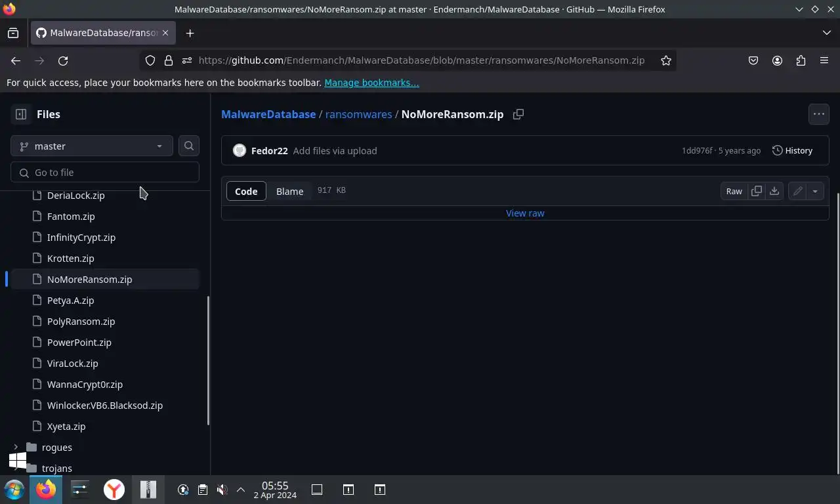Open Krotten.zip in file tree
This screenshot has height=504, width=840.
coord(71,259)
